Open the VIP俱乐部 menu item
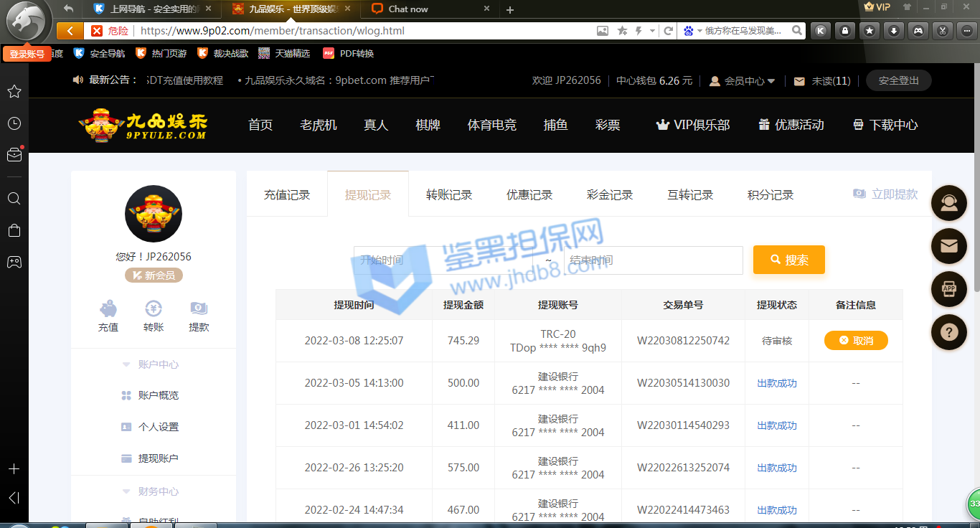This screenshot has width=980, height=528. coord(692,125)
